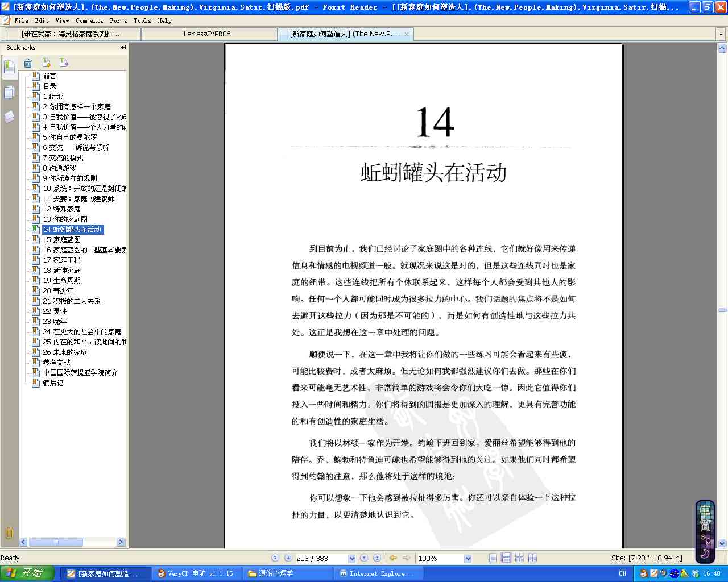Screen dimensions: 728x582
Task: Open the Comments menu
Action: pos(89,20)
